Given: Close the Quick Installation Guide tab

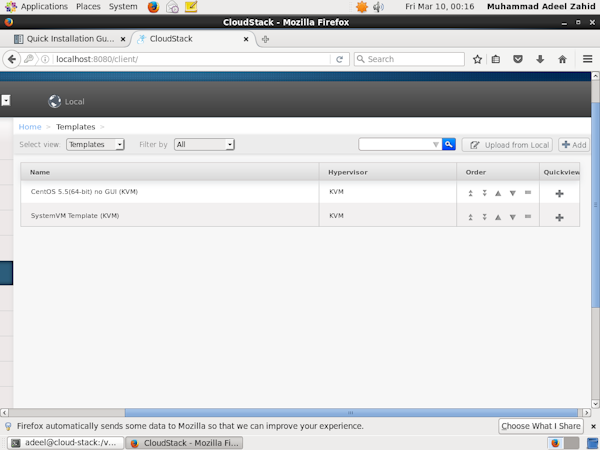Looking at the screenshot, I should [123, 39].
